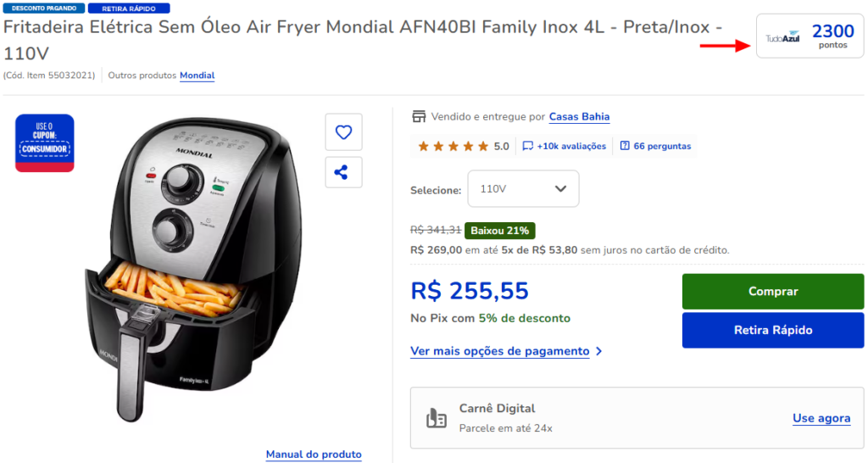Open the 110V voltage dropdown
Image resolution: width=868 pixels, height=463 pixels.
[523, 188]
